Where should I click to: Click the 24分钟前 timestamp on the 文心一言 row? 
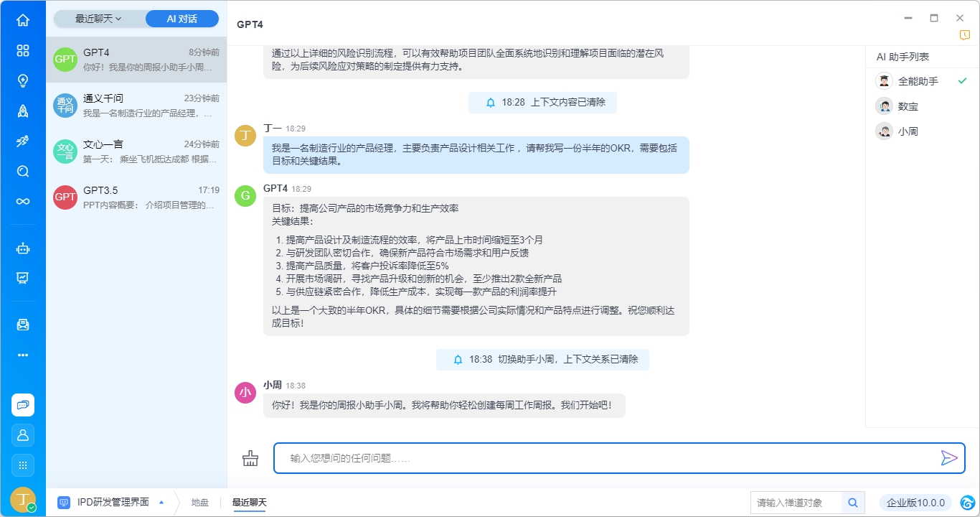point(202,144)
